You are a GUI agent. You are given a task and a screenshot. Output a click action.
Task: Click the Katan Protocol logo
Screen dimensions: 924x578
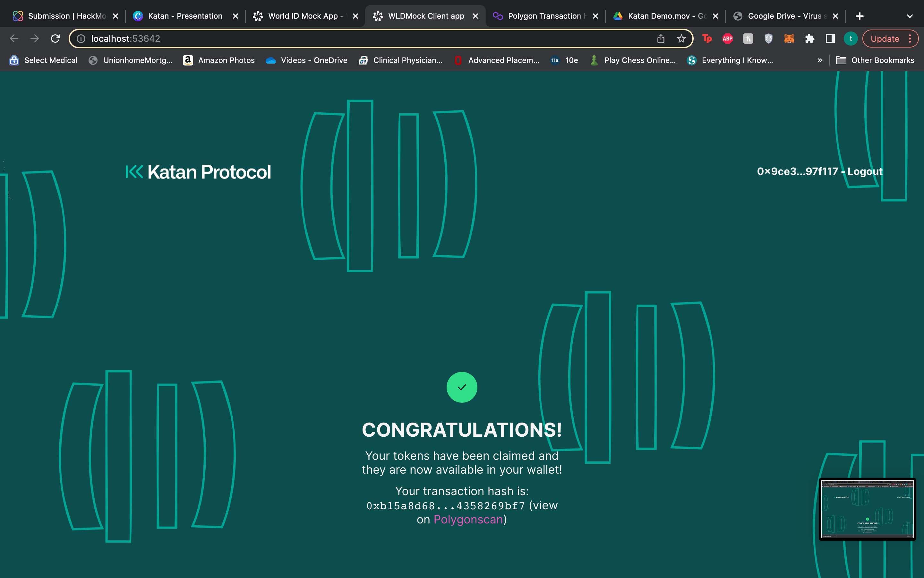(198, 172)
